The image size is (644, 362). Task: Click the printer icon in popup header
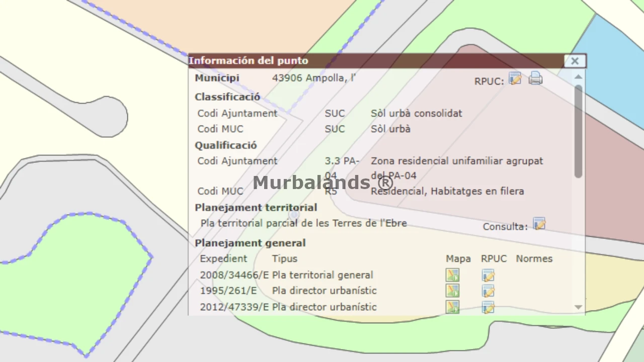(x=535, y=78)
